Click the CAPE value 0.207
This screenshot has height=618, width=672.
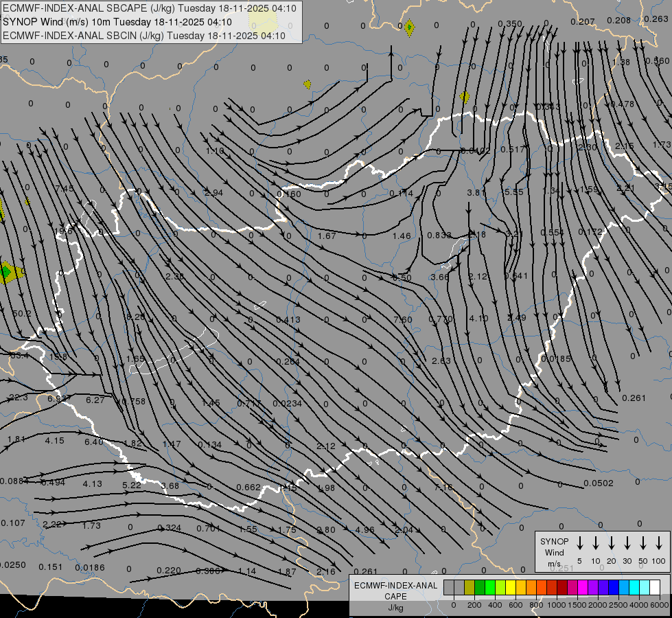coord(583,21)
